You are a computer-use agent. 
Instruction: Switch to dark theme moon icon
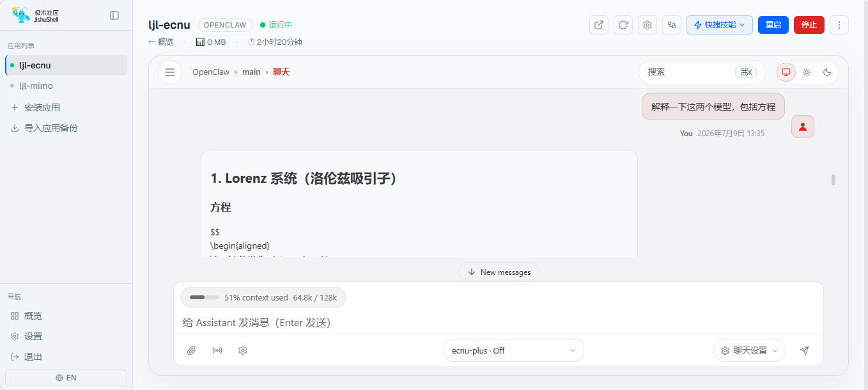(x=827, y=72)
